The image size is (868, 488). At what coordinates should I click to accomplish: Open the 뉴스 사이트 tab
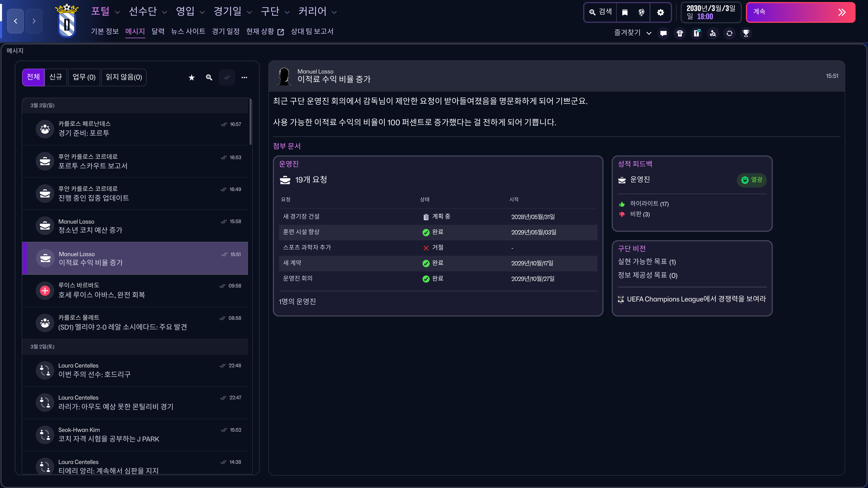pyautogui.click(x=188, y=31)
